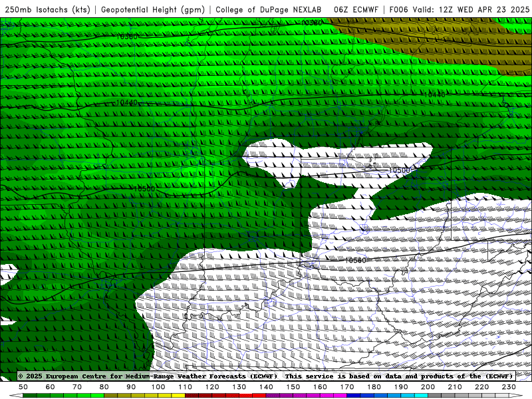
Task: Click the legend value 70
Action: click(x=77, y=387)
